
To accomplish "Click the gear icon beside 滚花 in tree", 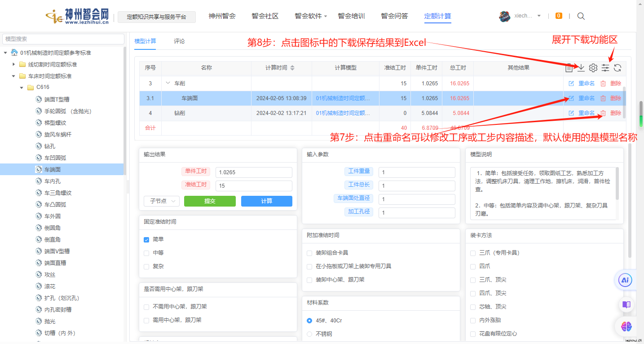I will click(x=39, y=287).
